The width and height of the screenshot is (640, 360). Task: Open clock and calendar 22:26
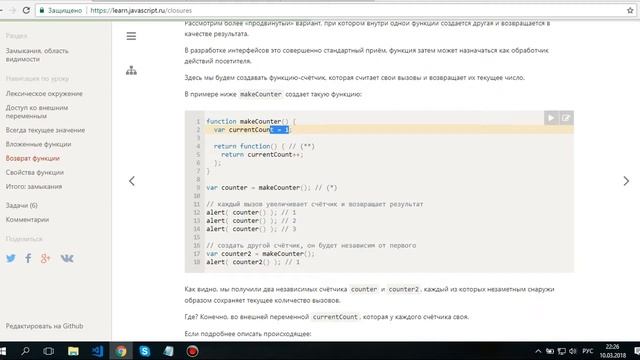[x=613, y=351]
